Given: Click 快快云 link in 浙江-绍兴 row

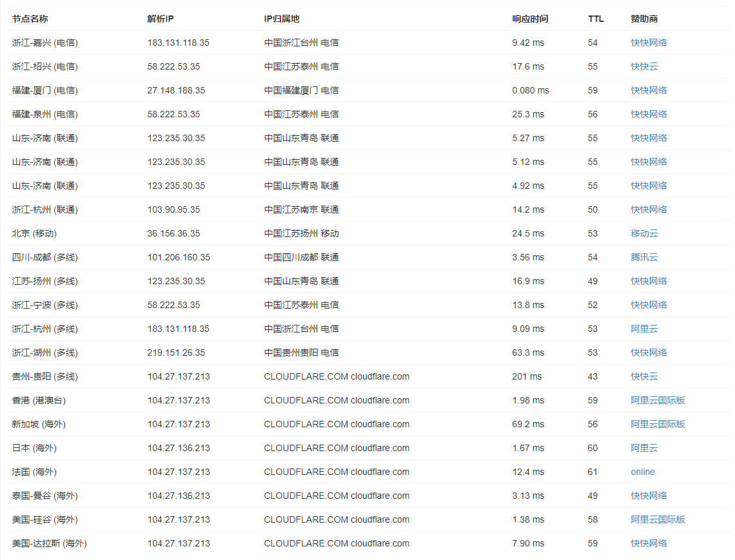Looking at the screenshot, I should (644, 66).
